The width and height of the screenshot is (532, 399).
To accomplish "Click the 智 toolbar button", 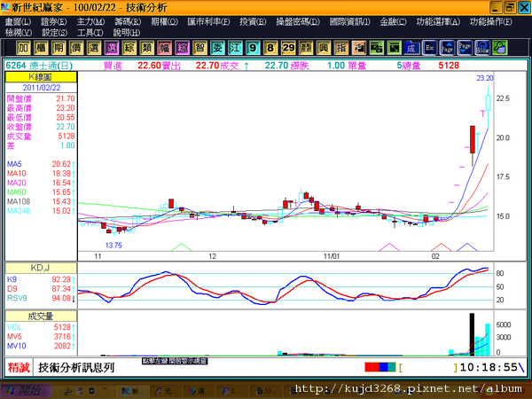I will pyautogui.click(x=199, y=48).
